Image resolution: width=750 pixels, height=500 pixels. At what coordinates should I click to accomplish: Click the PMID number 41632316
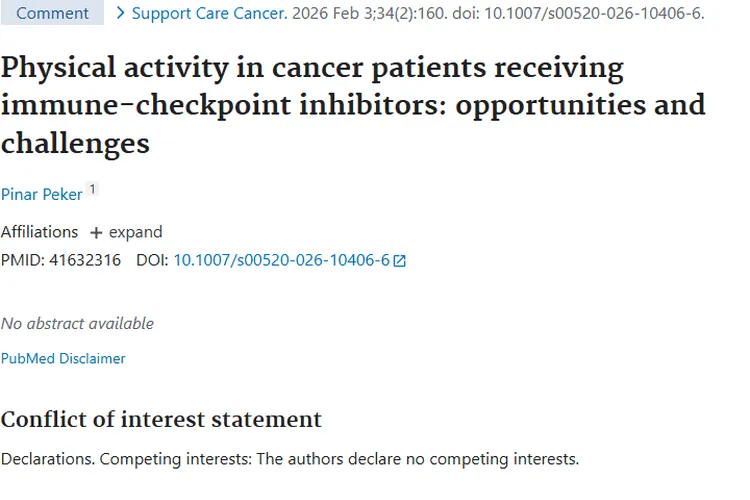click(x=85, y=260)
